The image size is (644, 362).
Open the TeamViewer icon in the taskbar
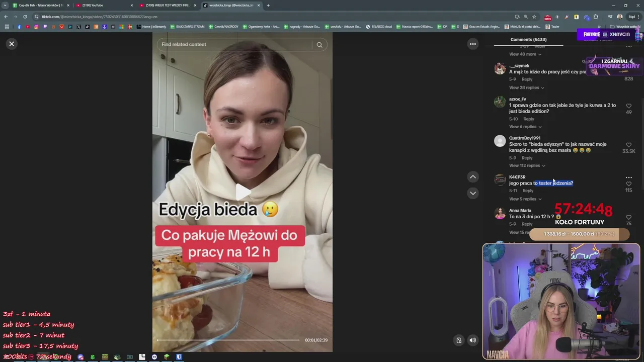(154, 357)
